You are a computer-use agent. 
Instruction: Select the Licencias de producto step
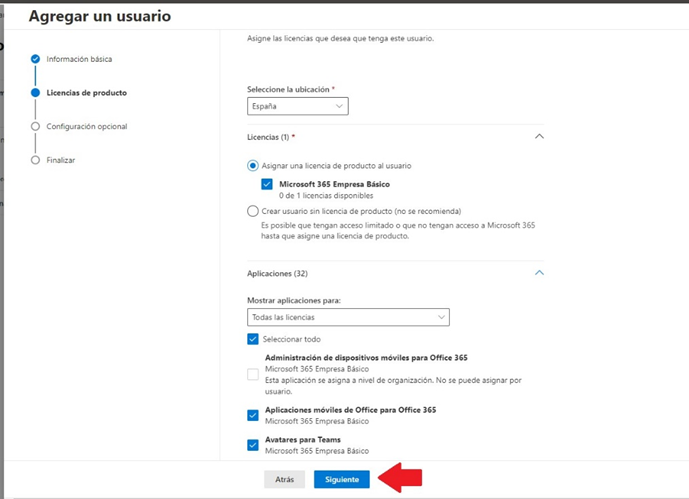click(87, 93)
